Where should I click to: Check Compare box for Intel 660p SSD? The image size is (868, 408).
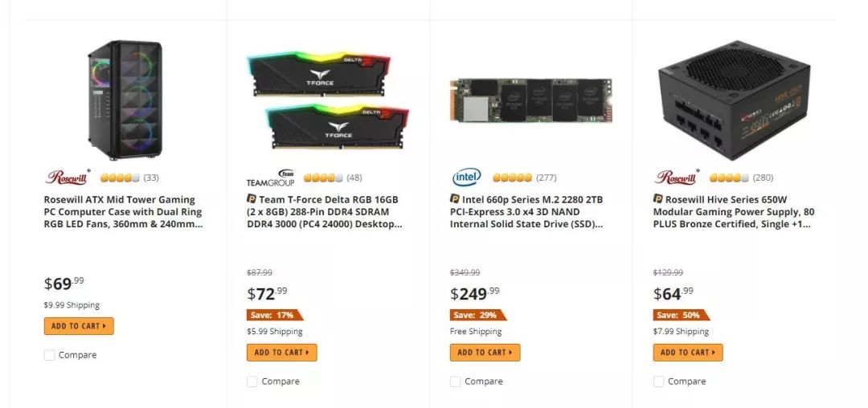pyautogui.click(x=455, y=381)
